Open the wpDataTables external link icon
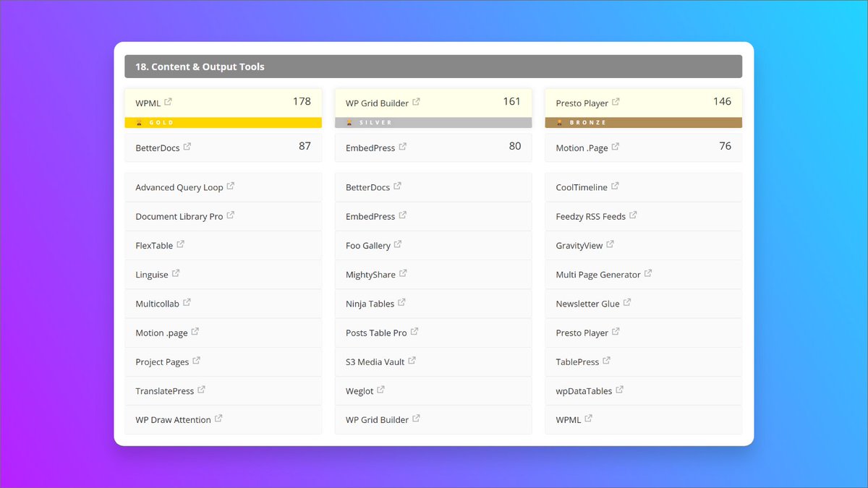 (620, 389)
